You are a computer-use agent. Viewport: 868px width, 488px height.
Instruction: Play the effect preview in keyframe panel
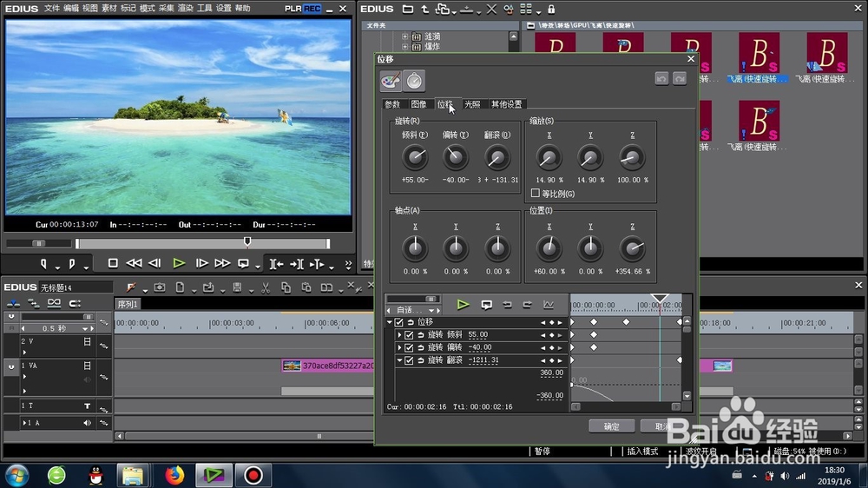pos(463,304)
